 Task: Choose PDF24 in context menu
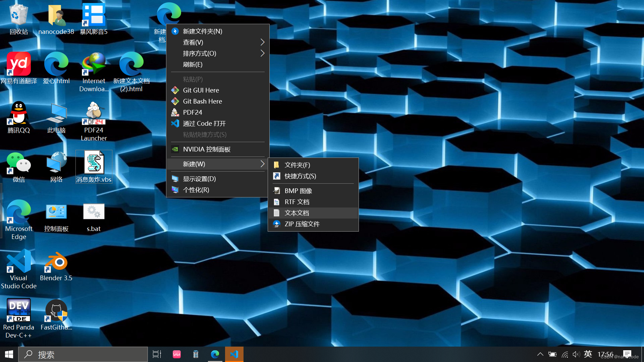coord(218,112)
